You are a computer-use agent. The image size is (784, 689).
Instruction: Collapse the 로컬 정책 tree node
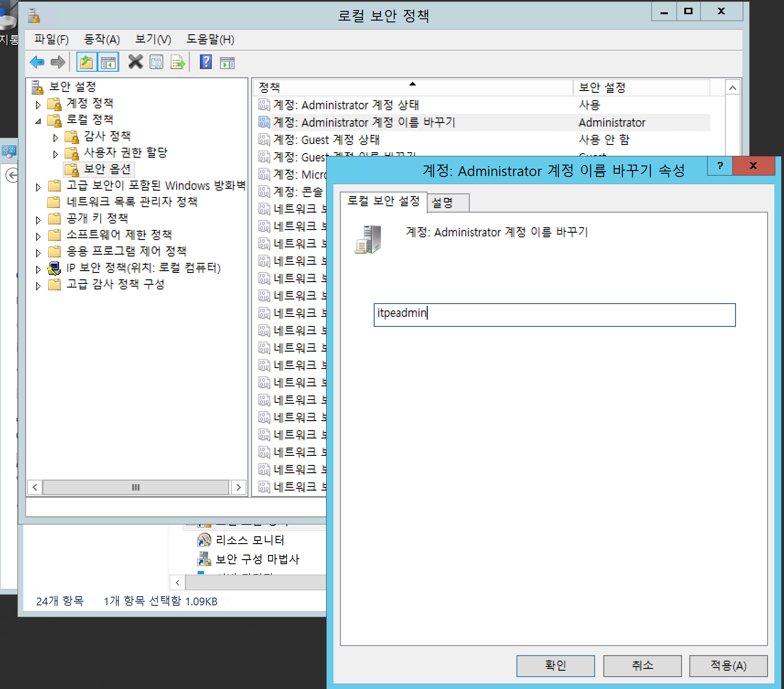tap(38, 121)
